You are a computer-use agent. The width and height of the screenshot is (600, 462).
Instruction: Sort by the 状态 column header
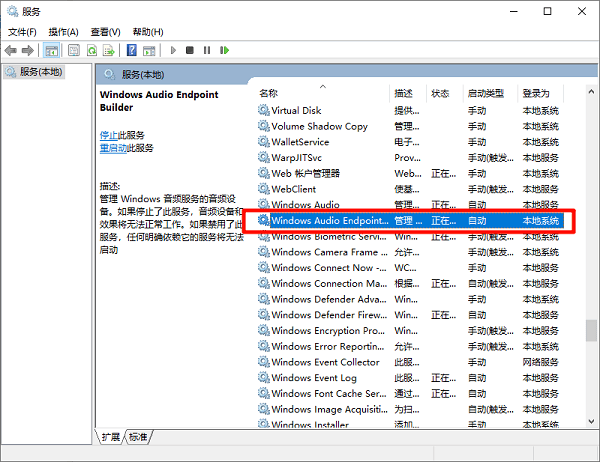[445, 93]
